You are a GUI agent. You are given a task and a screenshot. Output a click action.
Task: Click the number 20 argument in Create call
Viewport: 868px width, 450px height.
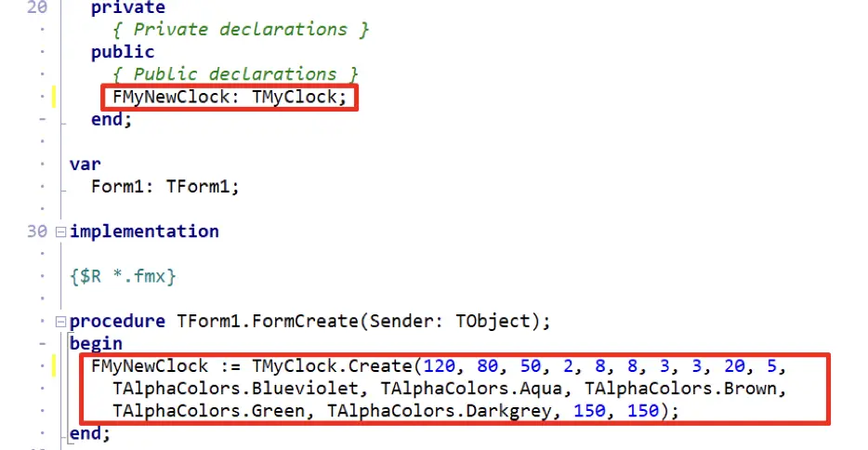(x=734, y=366)
